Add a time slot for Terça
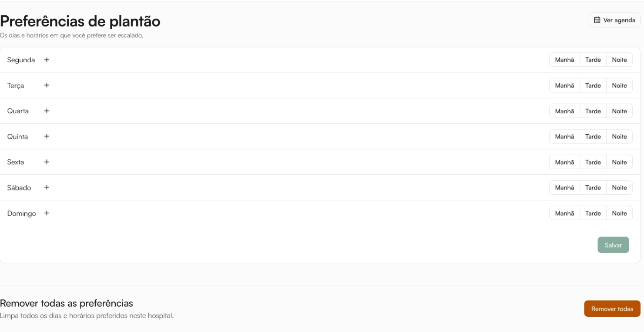Viewport: 644px width, 332px height. pyautogui.click(x=47, y=85)
